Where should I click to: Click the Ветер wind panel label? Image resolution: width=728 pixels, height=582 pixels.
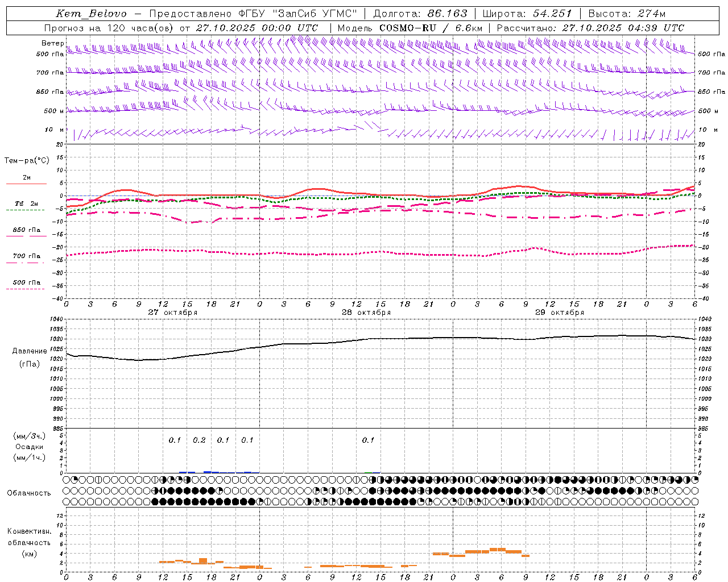[x=52, y=43]
